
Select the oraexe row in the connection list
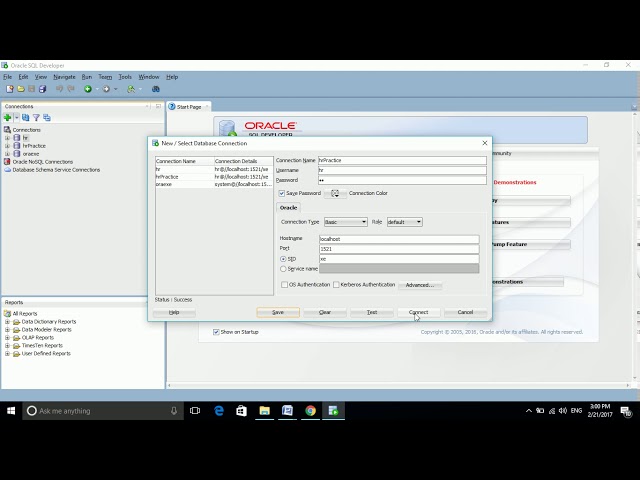coord(214,184)
